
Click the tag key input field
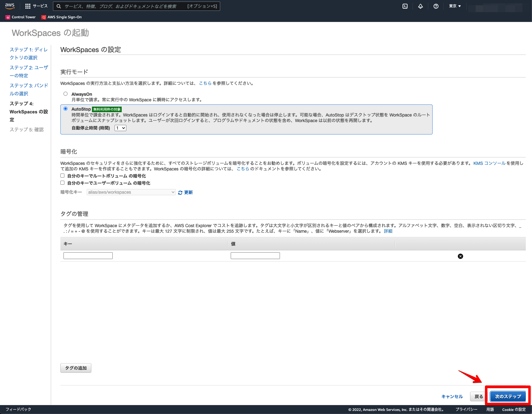(88, 255)
